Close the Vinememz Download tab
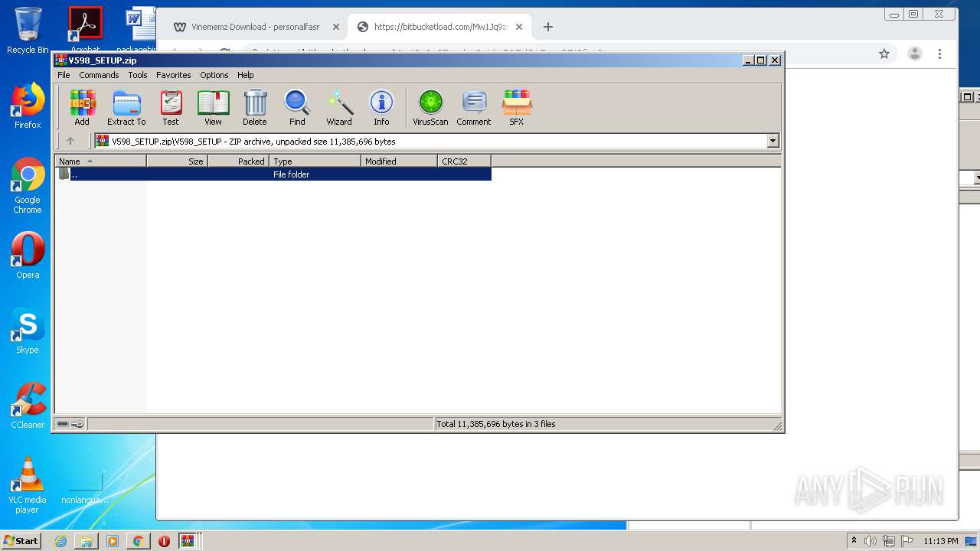The width and height of the screenshot is (980, 551). (x=335, y=27)
